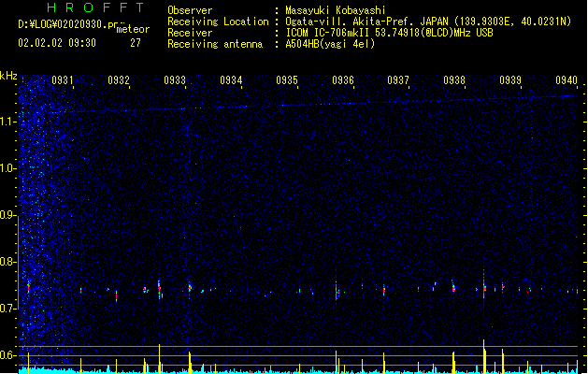Click the 0931 time marker
588x374 pixels.
pyautogui.click(x=63, y=80)
